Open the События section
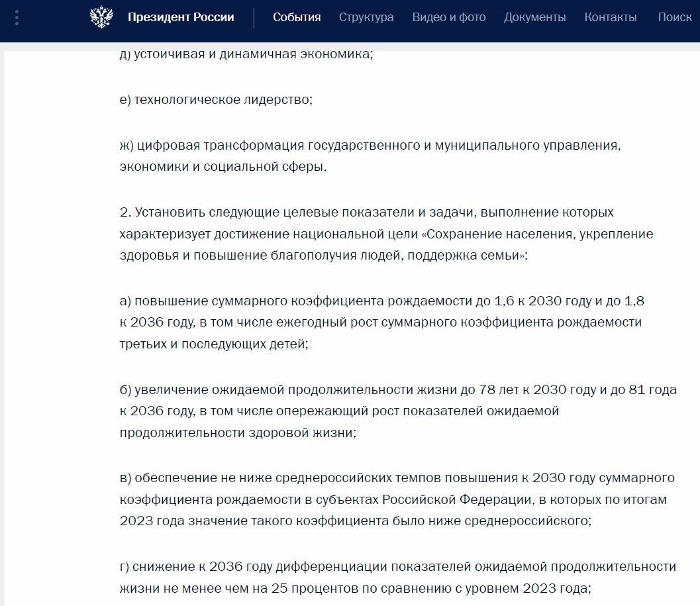Screen dimensions: 700x606 pyautogui.click(x=297, y=18)
